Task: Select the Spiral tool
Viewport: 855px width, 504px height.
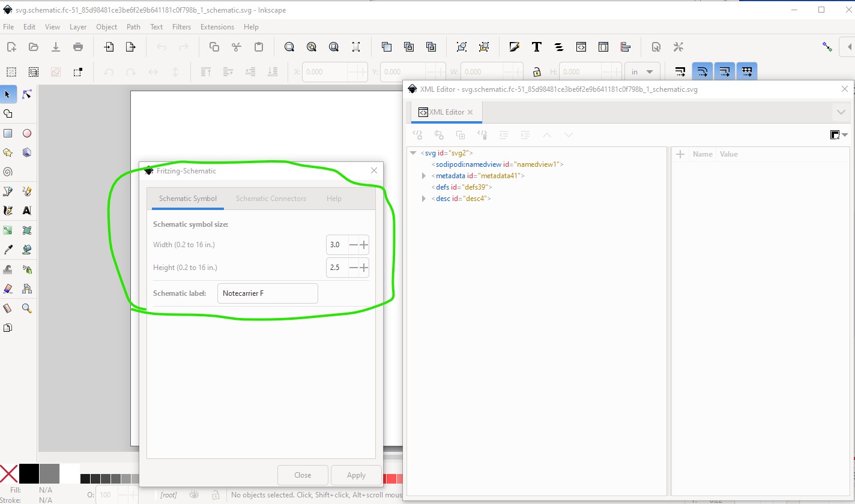Action: click(x=8, y=172)
